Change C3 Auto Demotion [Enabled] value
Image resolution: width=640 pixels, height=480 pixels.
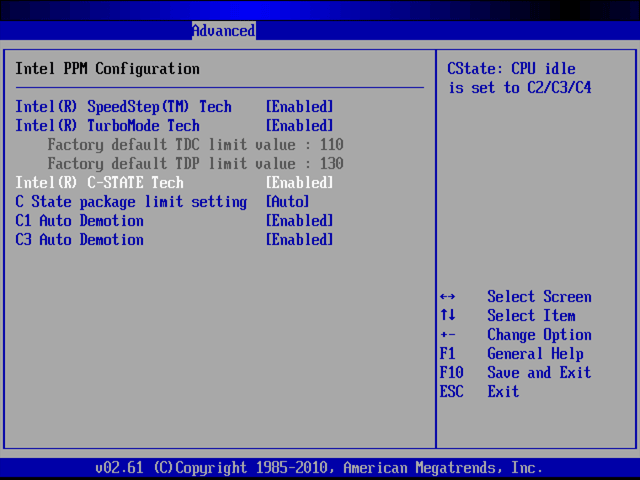click(x=300, y=240)
